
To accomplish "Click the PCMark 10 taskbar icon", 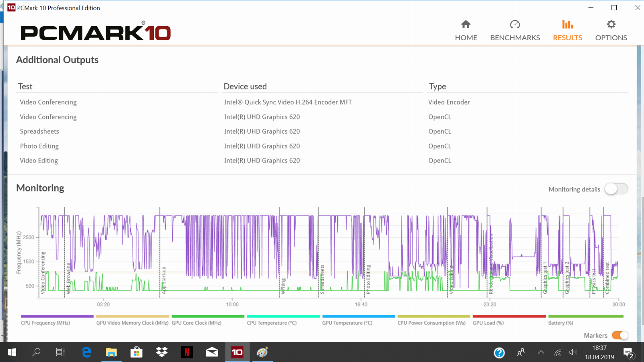I will 237,352.
